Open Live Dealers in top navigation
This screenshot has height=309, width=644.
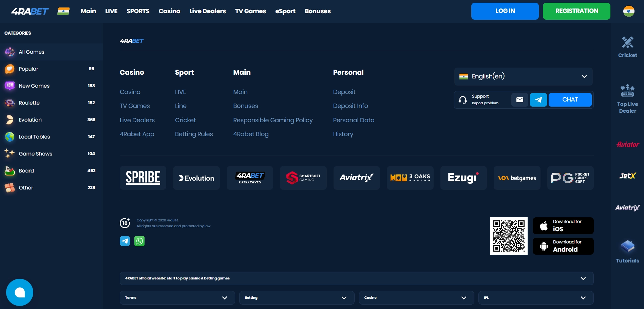coord(208,11)
